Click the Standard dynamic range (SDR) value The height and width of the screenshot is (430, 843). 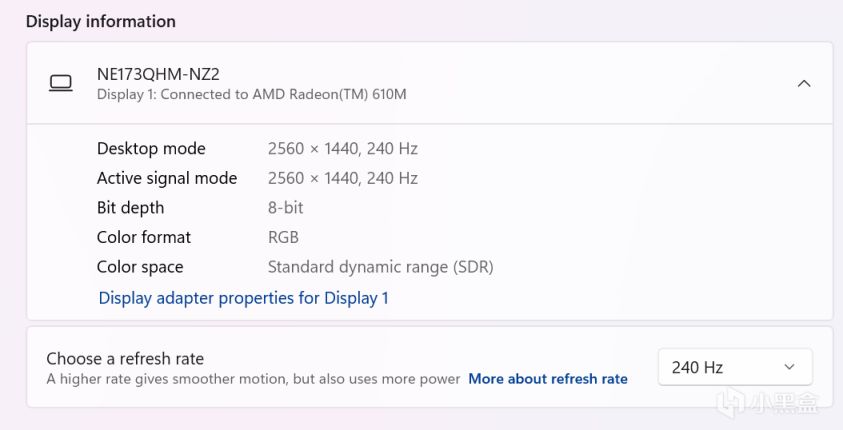point(380,267)
